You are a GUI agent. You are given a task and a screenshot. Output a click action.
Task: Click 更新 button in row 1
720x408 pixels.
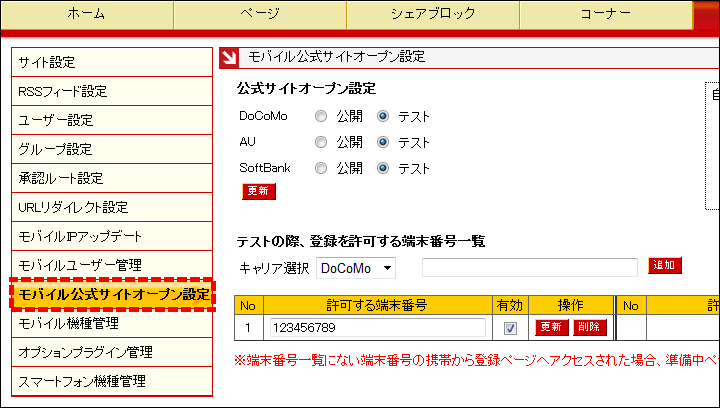pos(551,327)
